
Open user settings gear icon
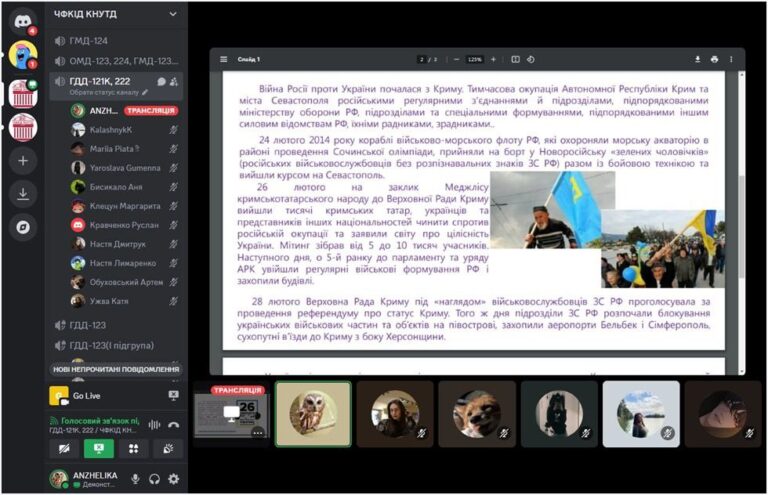coord(174,479)
